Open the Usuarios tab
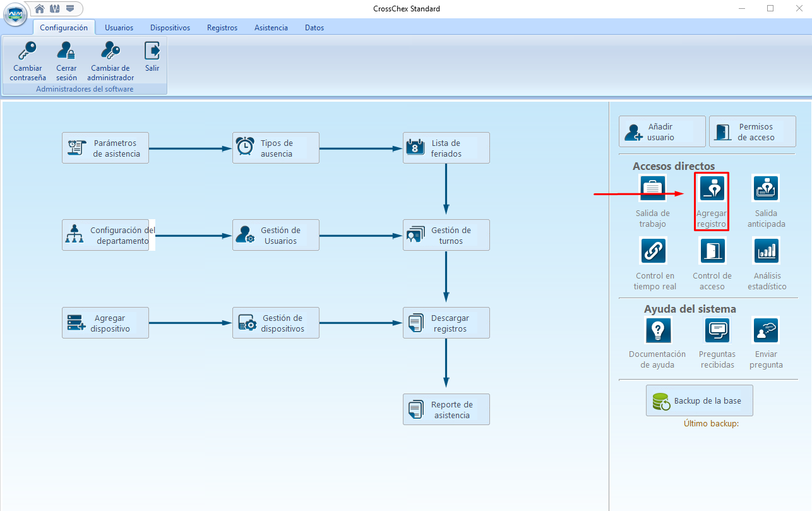812x511 pixels. pyautogui.click(x=119, y=27)
